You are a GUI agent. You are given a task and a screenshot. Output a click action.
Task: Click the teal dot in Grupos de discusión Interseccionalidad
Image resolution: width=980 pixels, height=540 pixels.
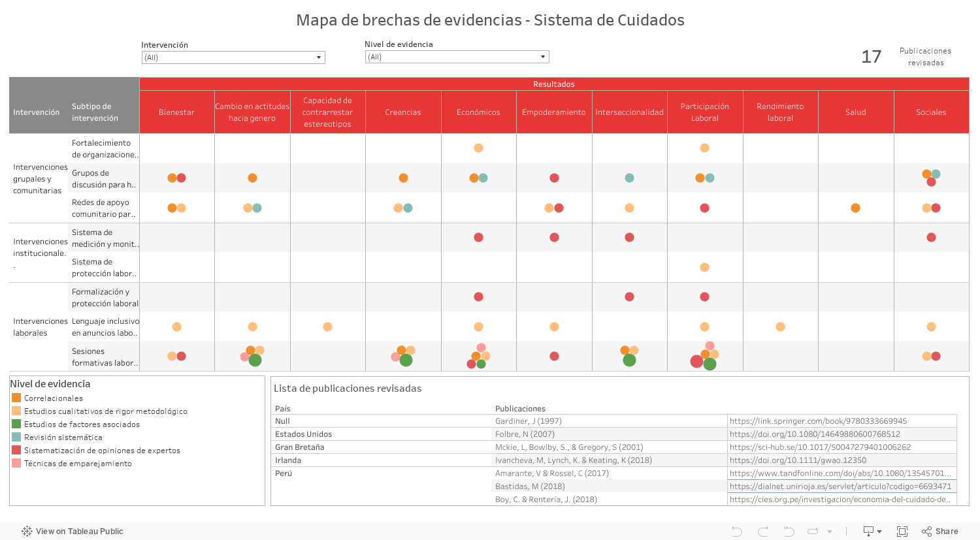click(x=629, y=178)
